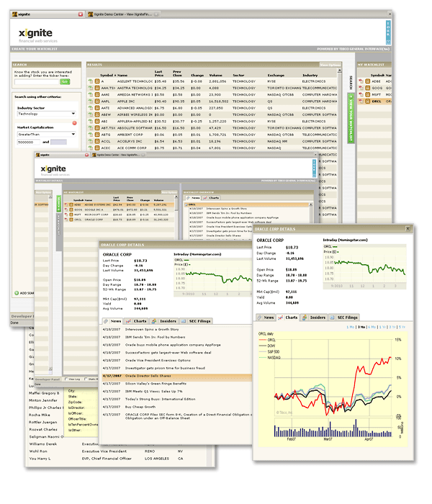Click the market cap field containing 5000000

point(29,142)
